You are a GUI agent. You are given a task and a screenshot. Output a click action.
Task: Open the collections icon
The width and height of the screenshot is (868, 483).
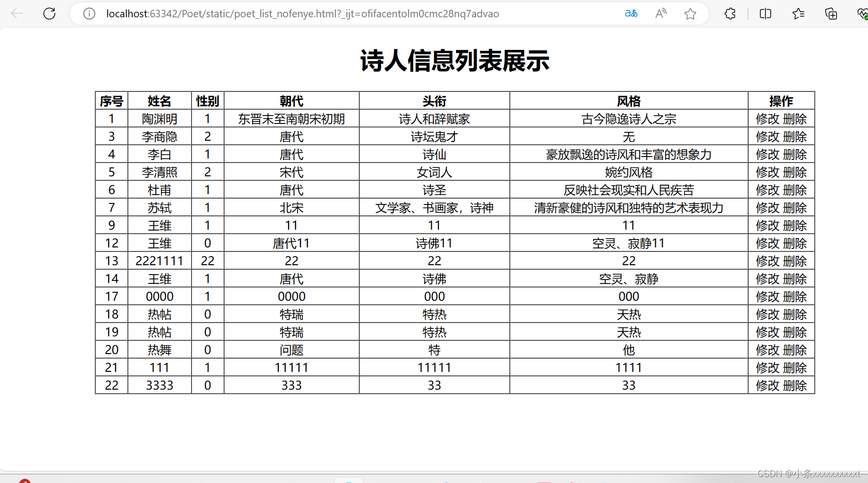[x=831, y=14]
